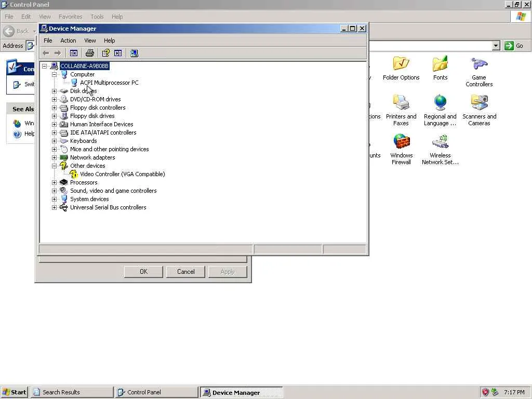Click the action pane toolbar icon
Viewport: 532px width, 399px height.
click(118, 53)
